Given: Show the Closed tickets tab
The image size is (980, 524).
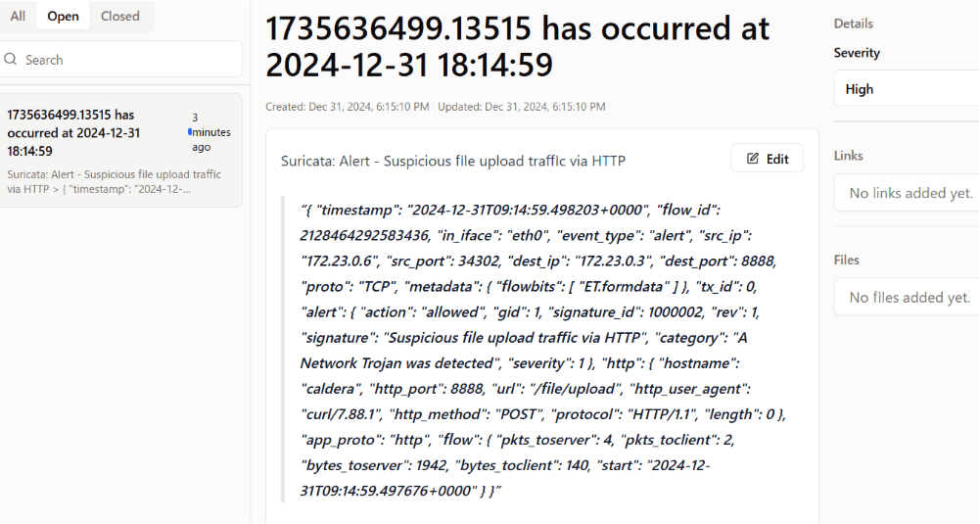Looking at the screenshot, I should pyautogui.click(x=120, y=17).
